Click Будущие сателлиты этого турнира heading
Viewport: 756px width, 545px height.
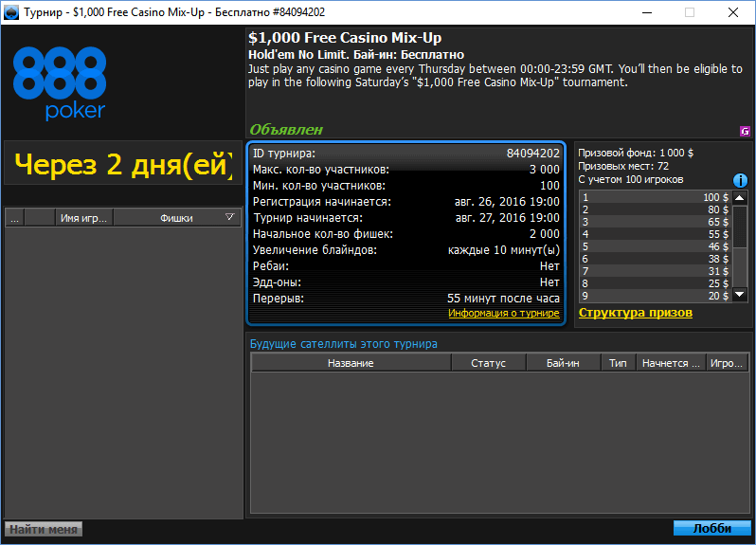tap(343, 344)
